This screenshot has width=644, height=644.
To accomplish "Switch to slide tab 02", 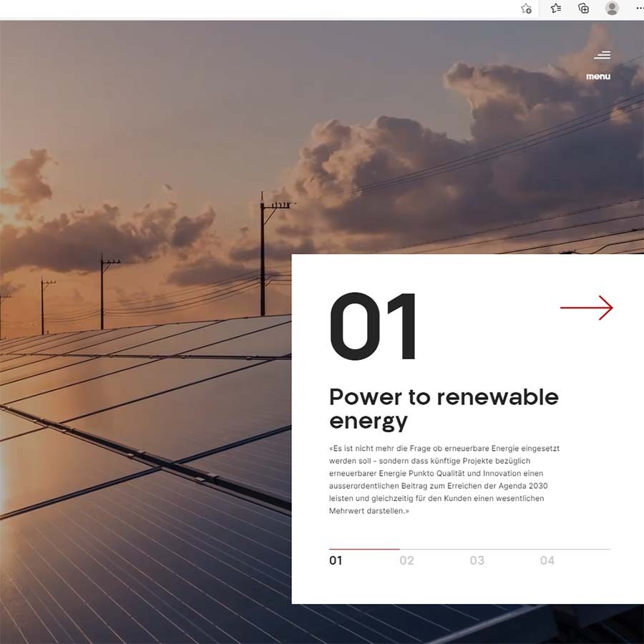I will click(406, 560).
